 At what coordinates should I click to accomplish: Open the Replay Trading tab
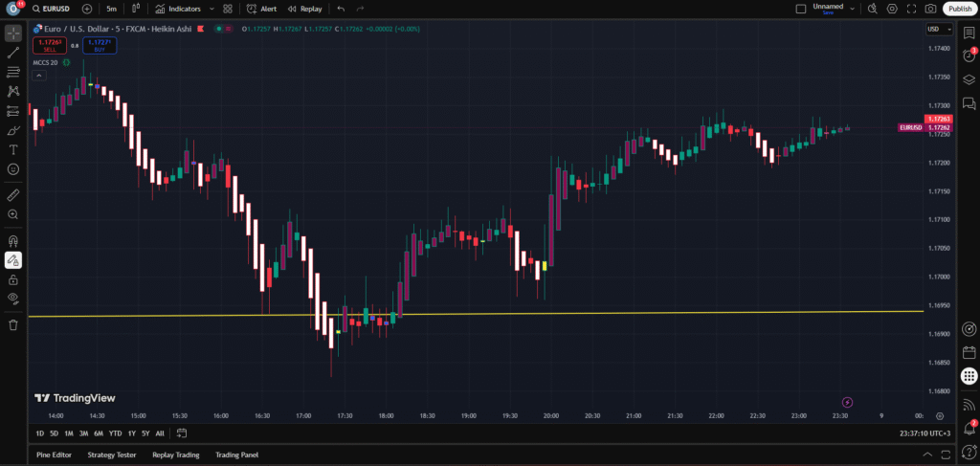tap(176, 455)
